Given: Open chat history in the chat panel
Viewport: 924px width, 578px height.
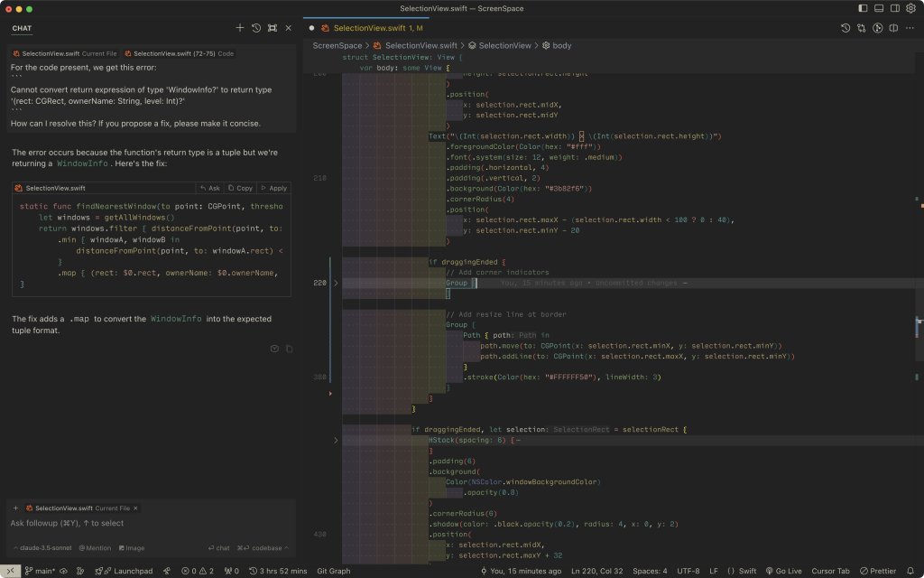Looking at the screenshot, I should (x=256, y=28).
